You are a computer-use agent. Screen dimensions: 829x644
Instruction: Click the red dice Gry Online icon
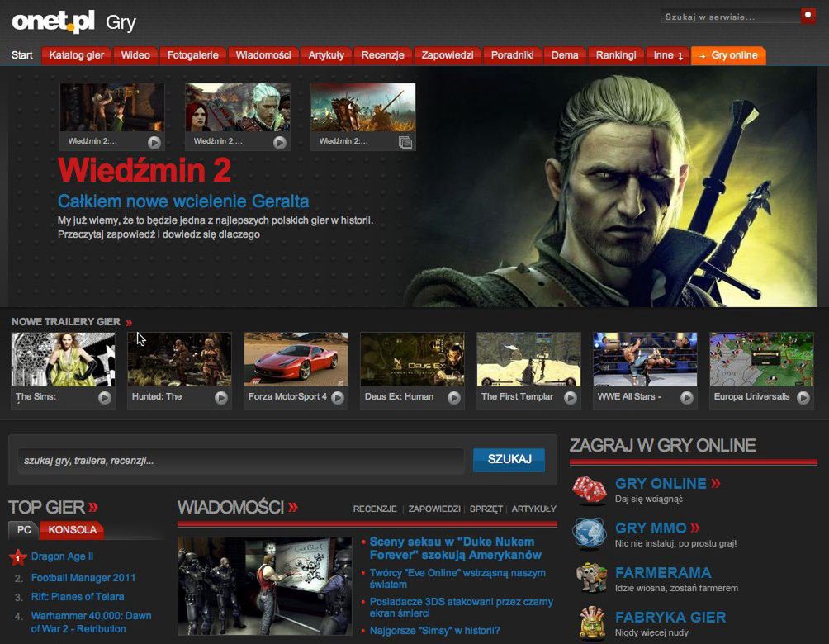point(589,490)
